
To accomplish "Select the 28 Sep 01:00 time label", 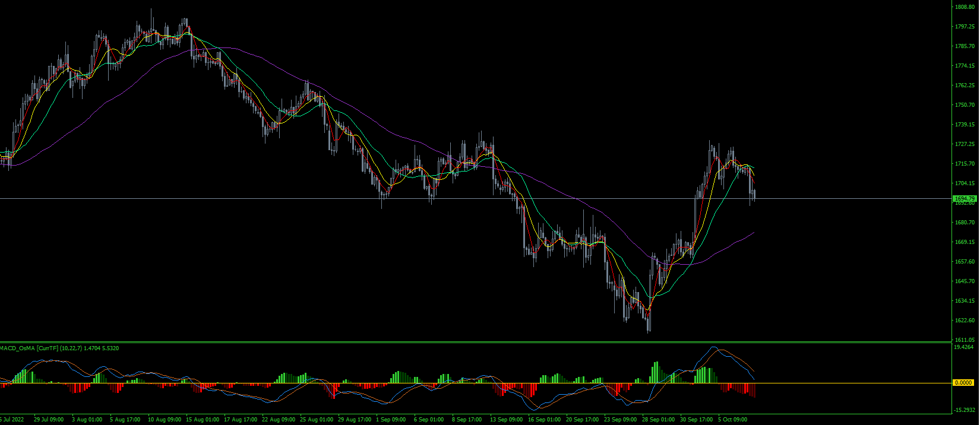I will pos(659,420).
